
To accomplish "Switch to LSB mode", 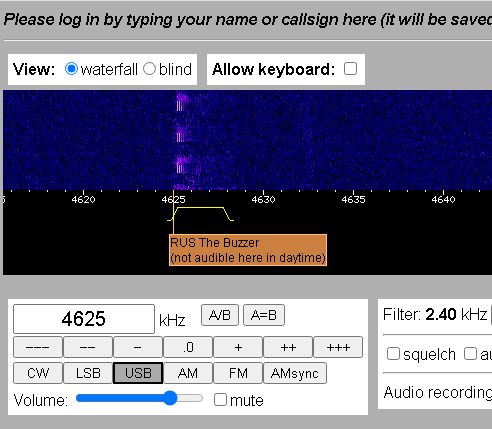I will point(88,373).
